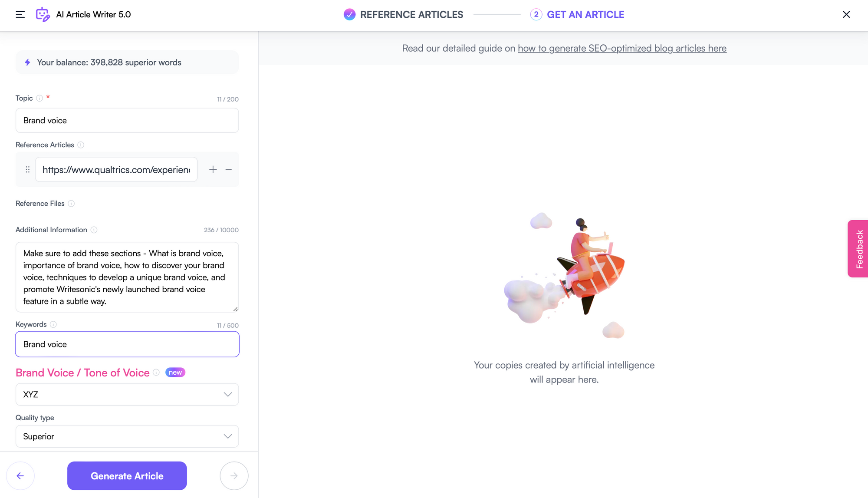The image size is (868, 498).
Task: Click the SEO-optimized blog articles guide link
Action: 622,48
